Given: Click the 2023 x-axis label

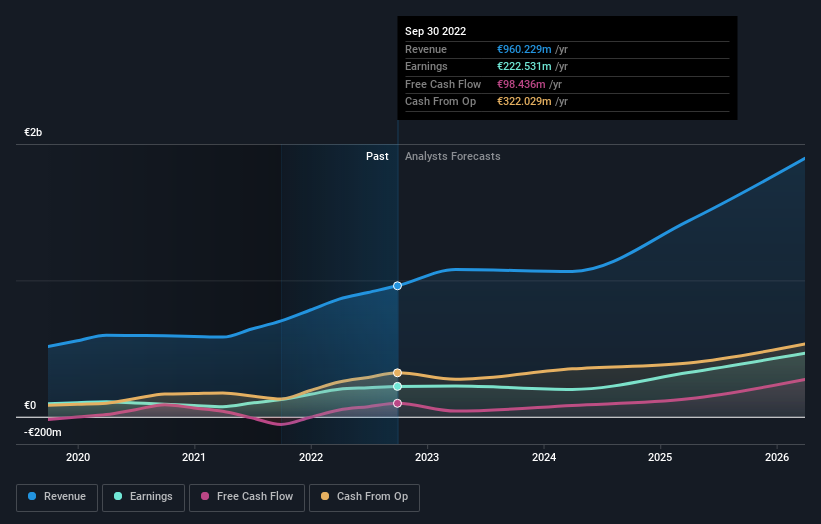Looking at the screenshot, I should point(427,457).
